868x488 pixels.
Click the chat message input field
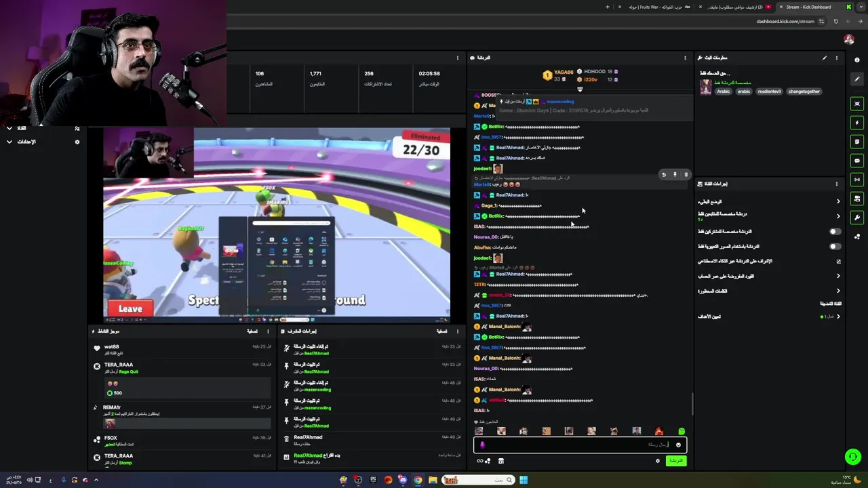580,445
